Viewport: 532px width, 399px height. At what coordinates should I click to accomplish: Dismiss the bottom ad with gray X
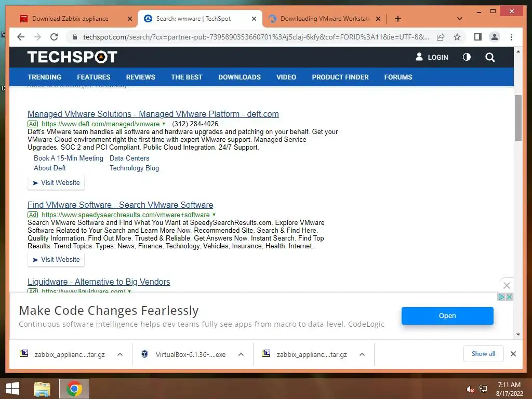[x=507, y=286]
